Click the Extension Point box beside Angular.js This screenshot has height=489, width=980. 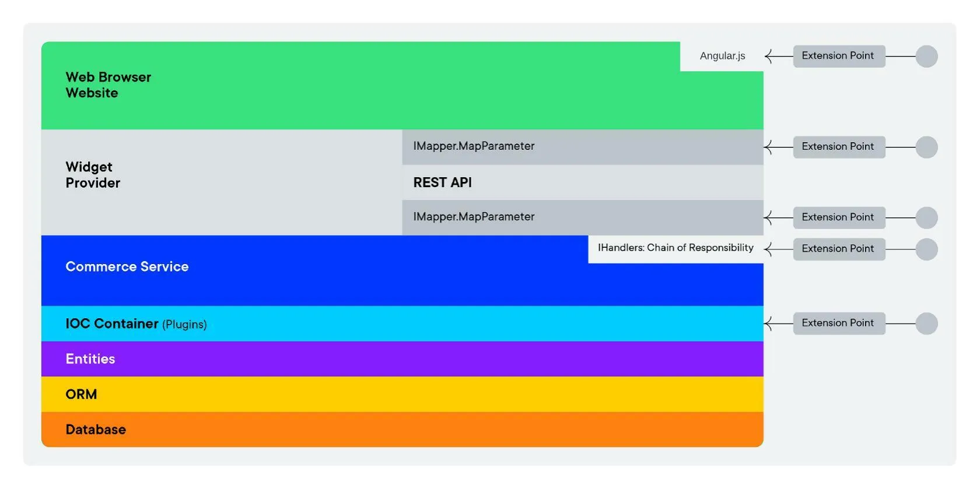(839, 56)
